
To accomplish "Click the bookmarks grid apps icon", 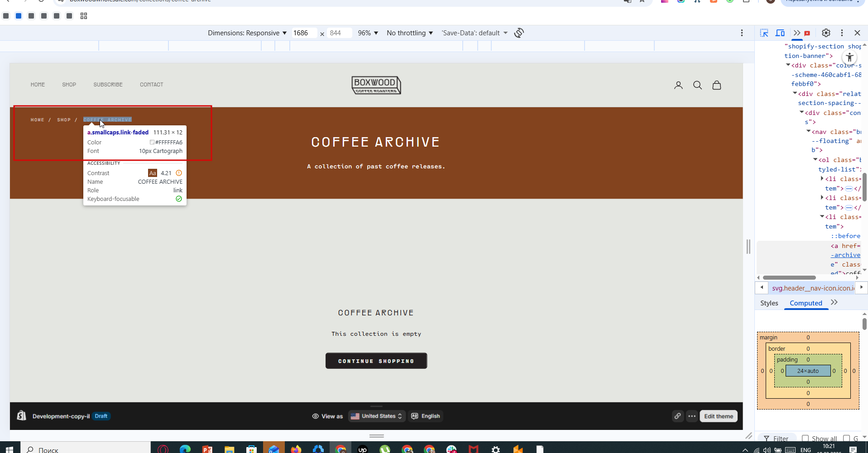I will (84, 16).
